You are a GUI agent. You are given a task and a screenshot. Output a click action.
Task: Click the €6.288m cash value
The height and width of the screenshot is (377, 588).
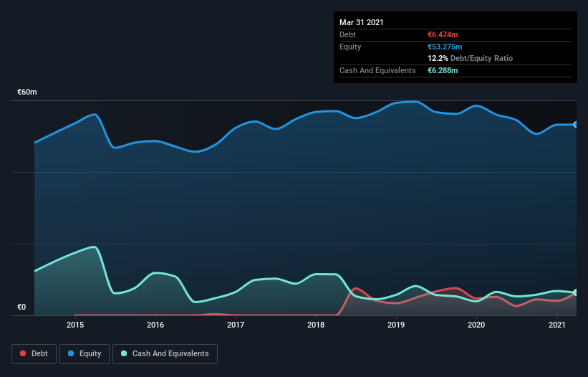click(x=443, y=70)
